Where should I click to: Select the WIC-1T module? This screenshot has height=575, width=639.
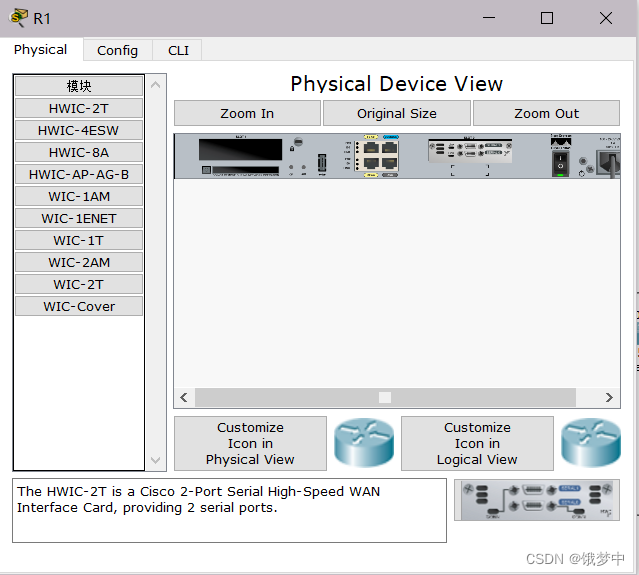pos(79,240)
